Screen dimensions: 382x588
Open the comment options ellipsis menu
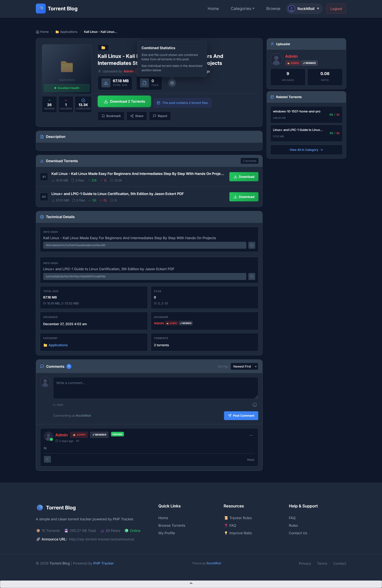[x=251, y=435]
